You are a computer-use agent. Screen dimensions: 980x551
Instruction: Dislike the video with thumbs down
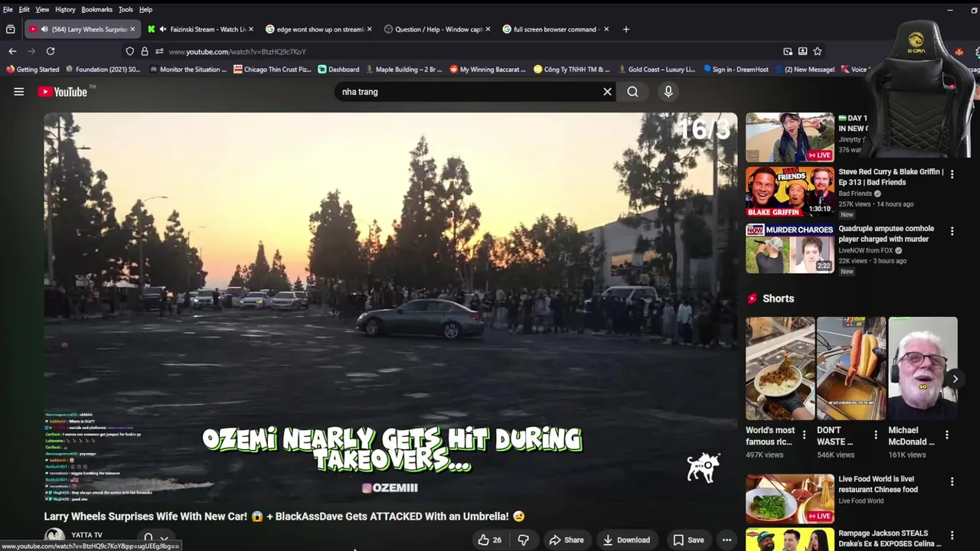coord(523,540)
